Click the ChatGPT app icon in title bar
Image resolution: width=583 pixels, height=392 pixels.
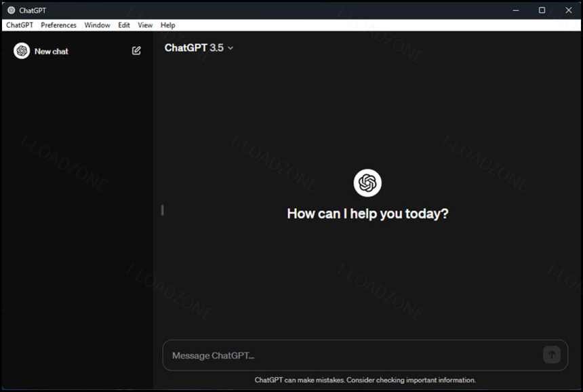tap(11, 10)
